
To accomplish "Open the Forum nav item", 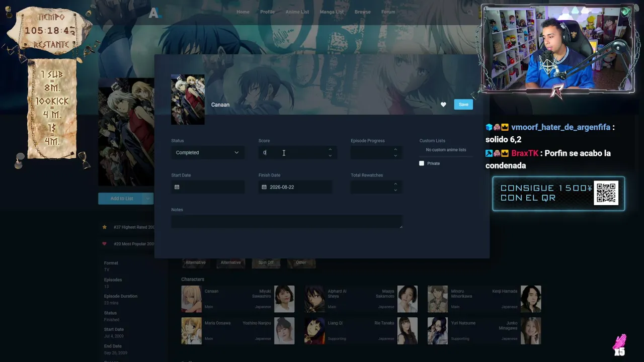I will 388,12.
